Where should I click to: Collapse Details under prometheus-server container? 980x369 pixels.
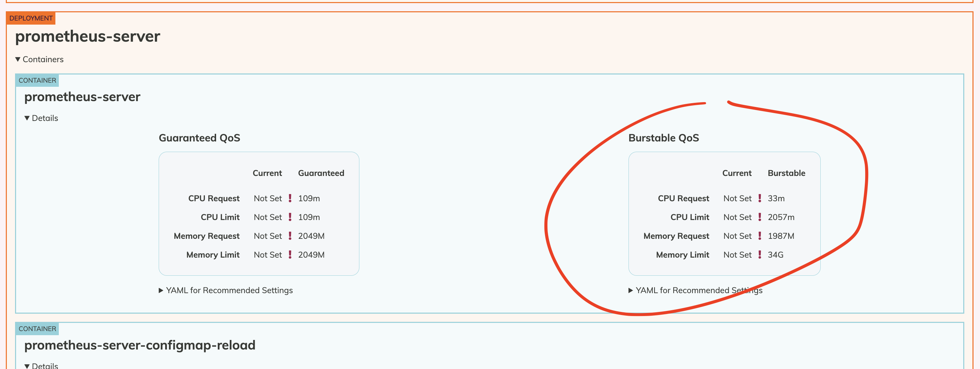(x=41, y=118)
